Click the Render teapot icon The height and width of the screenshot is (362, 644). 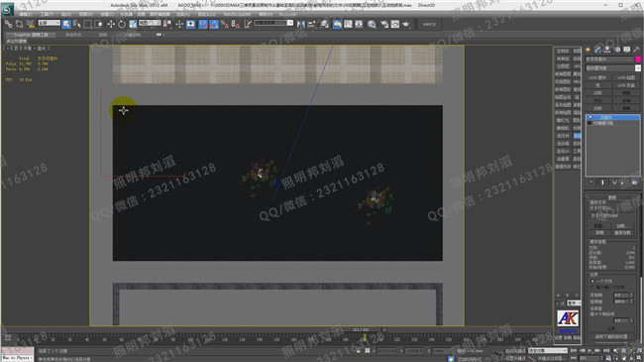[x=406, y=24]
